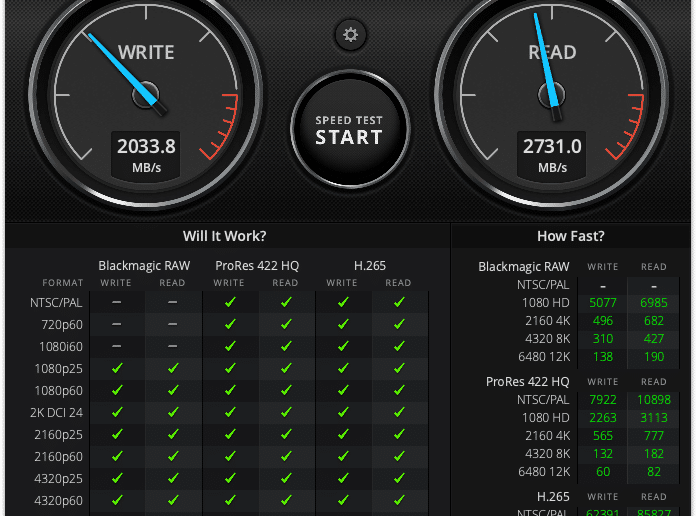
Task: Select ProRes 422 HQ 2160 4K read value 777
Action: pos(654,436)
